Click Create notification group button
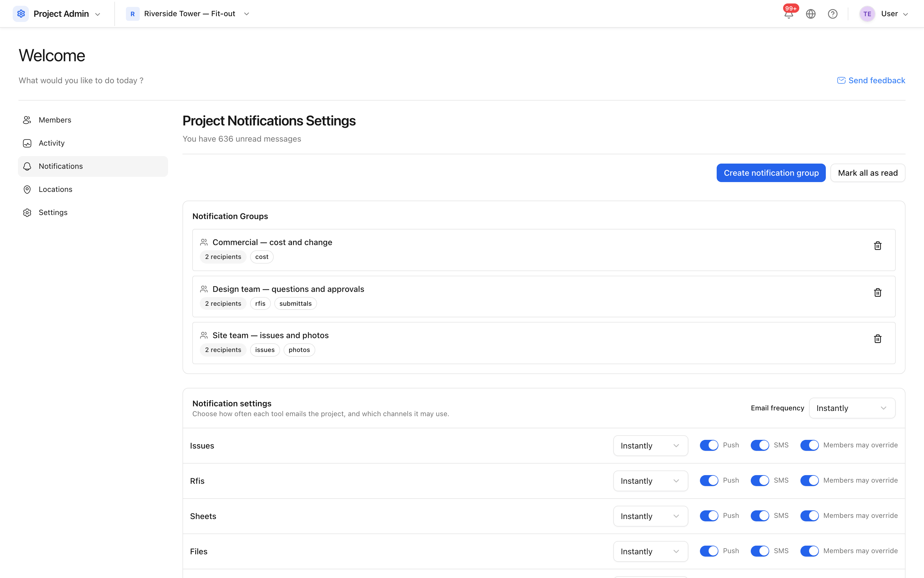924x578 pixels. (x=771, y=173)
